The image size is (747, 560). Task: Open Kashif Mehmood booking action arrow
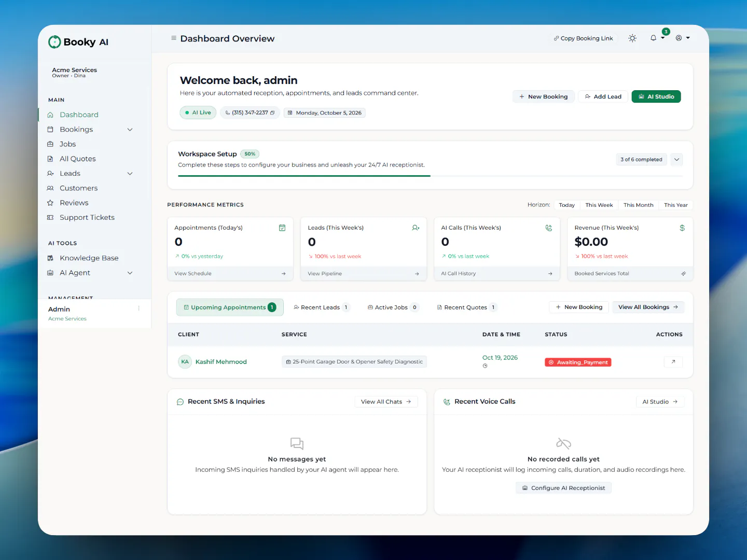pyautogui.click(x=673, y=362)
